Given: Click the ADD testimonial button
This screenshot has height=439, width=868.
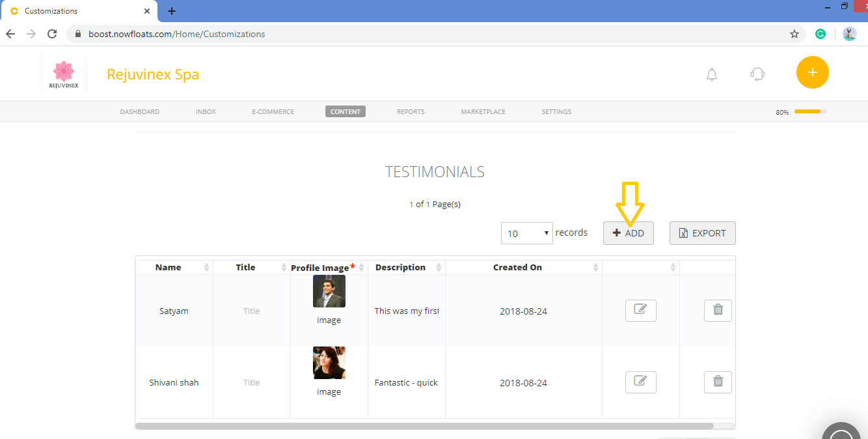Looking at the screenshot, I should click(629, 233).
